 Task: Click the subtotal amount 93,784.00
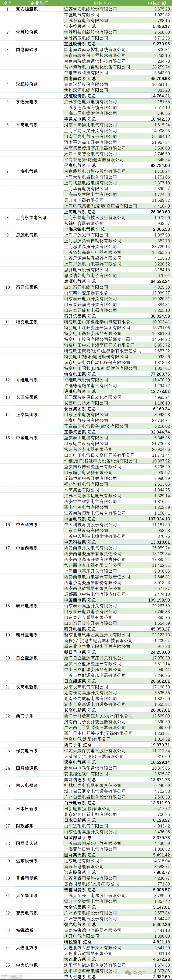point(160,165)
